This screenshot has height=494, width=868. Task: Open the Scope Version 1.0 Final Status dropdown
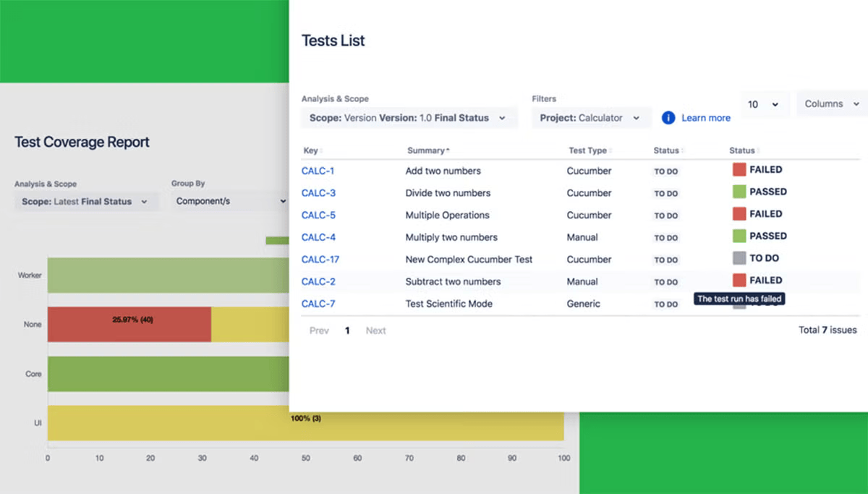(409, 118)
